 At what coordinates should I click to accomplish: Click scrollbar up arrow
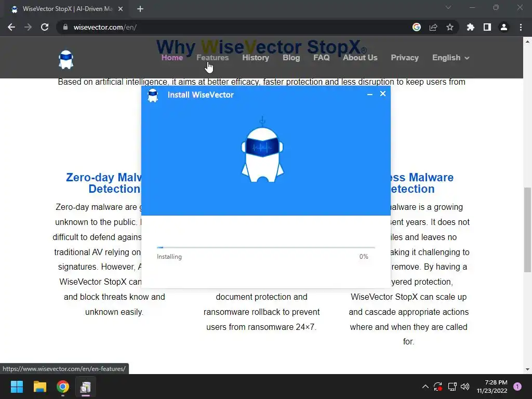(x=527, y=42)
